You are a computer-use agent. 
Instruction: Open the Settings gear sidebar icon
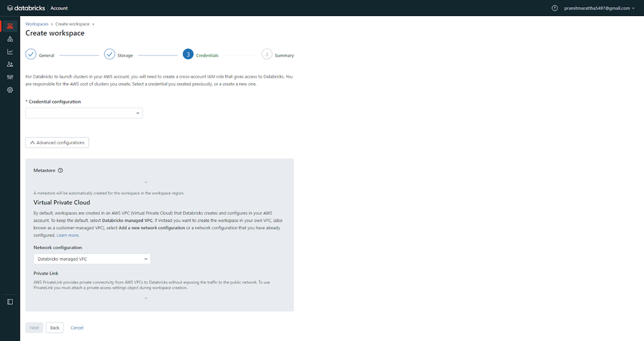point(10,90)
